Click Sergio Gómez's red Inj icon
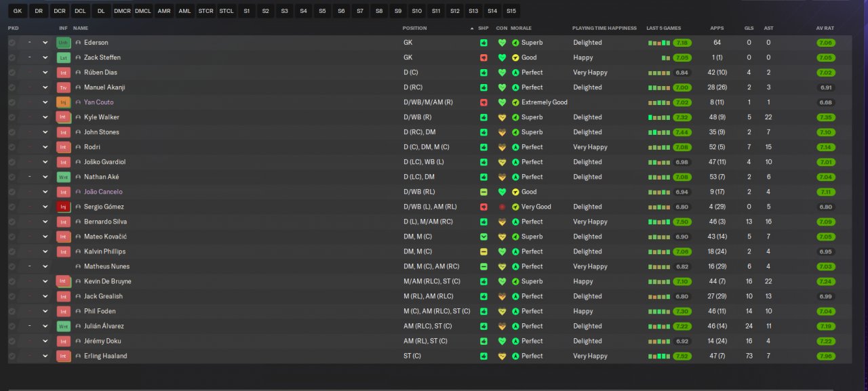Viewport: 868px width, 391px height. click(x=64, y=207)
